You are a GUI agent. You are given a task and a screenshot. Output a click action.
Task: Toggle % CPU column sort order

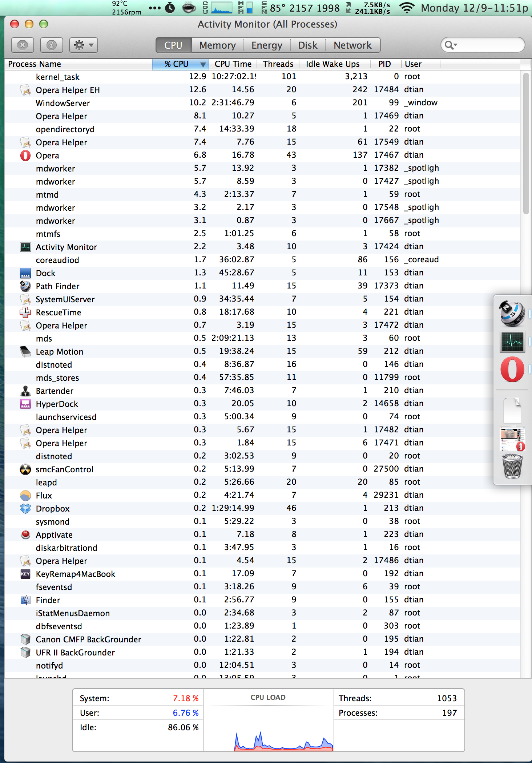point(181,64)
